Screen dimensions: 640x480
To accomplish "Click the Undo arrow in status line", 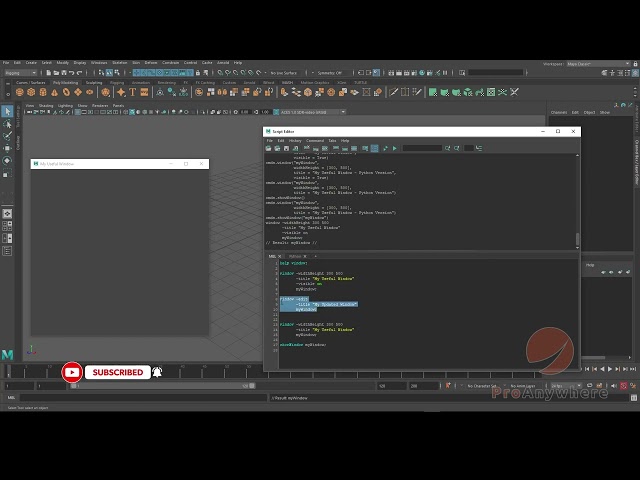I will point(72,73).
